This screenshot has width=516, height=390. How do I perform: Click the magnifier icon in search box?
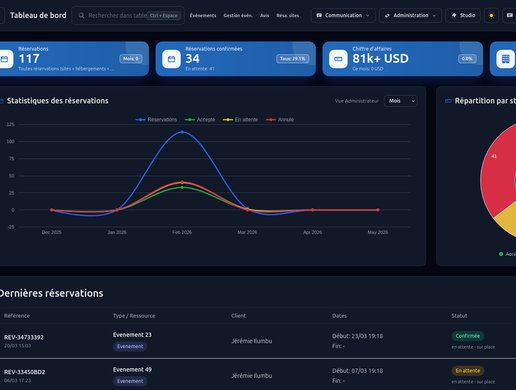pyautogui.click(x=81, y=15)
